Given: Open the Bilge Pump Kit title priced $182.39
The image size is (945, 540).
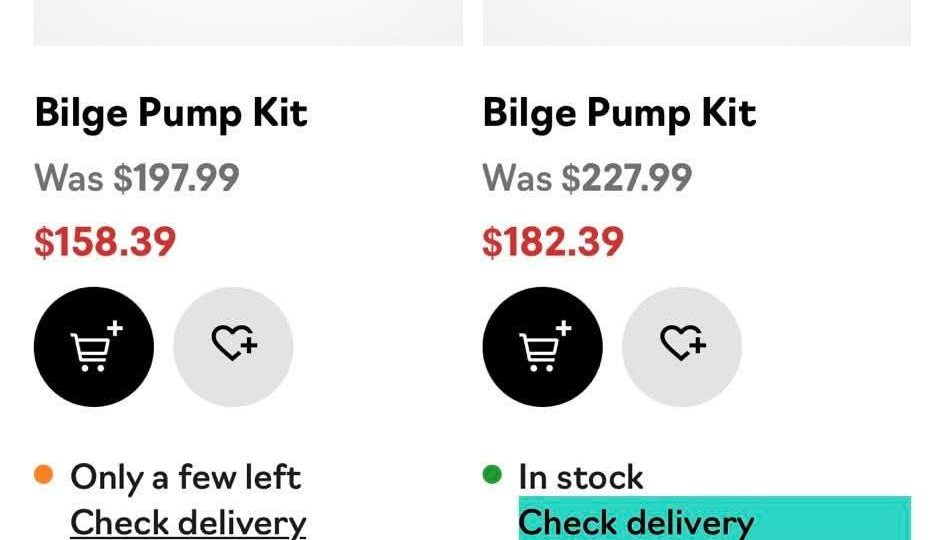Looking at the screenshot, I should click(619, 113).
